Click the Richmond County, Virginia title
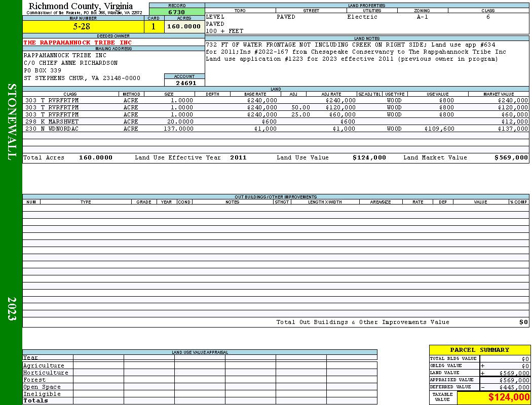 tap(81, 6)
